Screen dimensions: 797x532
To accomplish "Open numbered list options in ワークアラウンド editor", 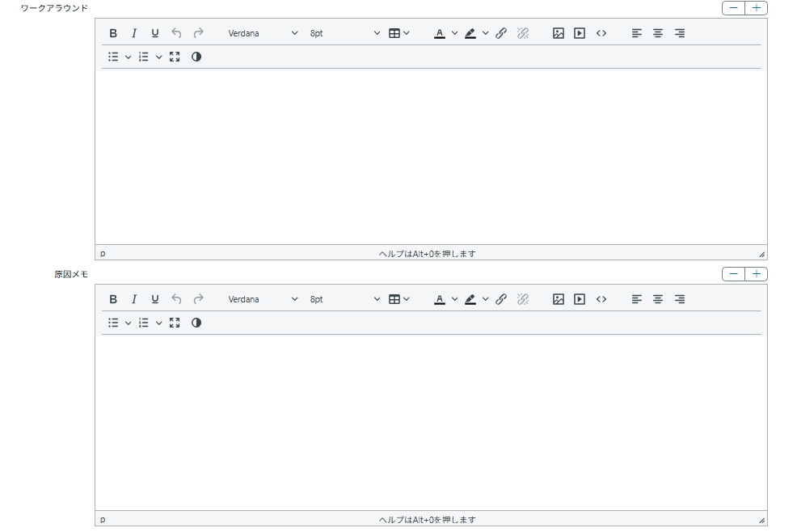I will [x=159, y=57].
